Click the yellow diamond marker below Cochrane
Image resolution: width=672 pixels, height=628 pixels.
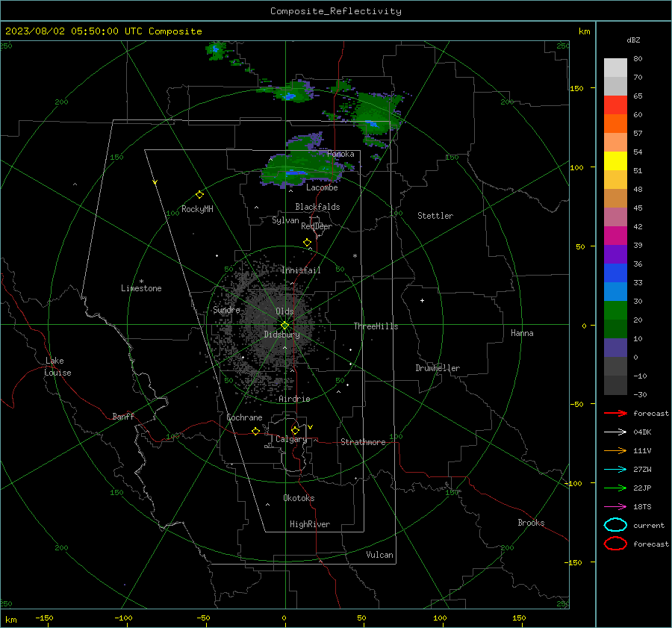pyautogui.click(x=255, y=432)
